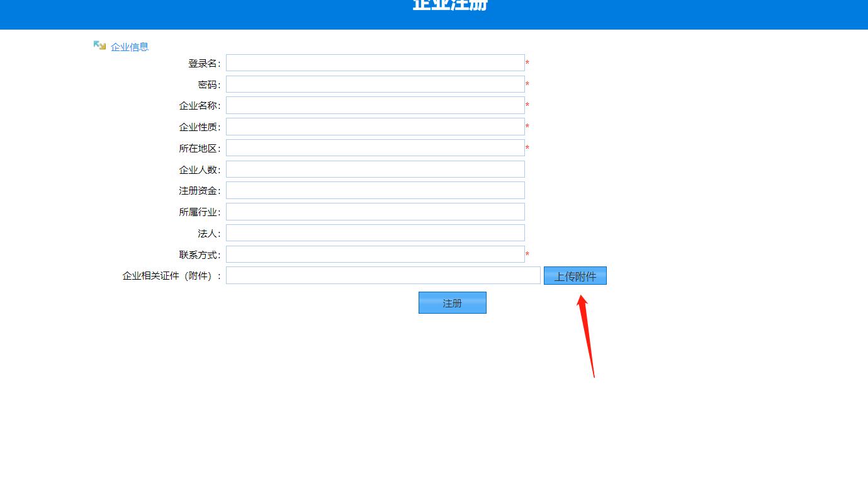Click the 所属行业 label
868x480 pixels.
(200, 212)
